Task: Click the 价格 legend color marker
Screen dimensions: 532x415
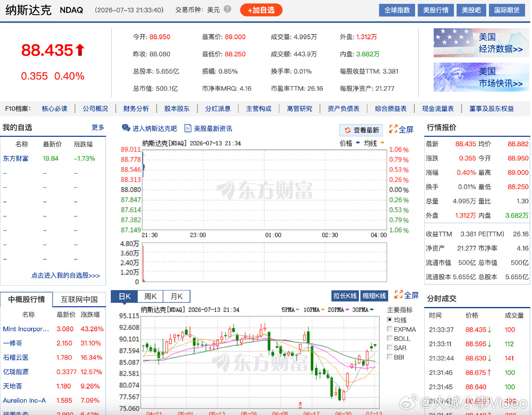Action: click(358, 143)
